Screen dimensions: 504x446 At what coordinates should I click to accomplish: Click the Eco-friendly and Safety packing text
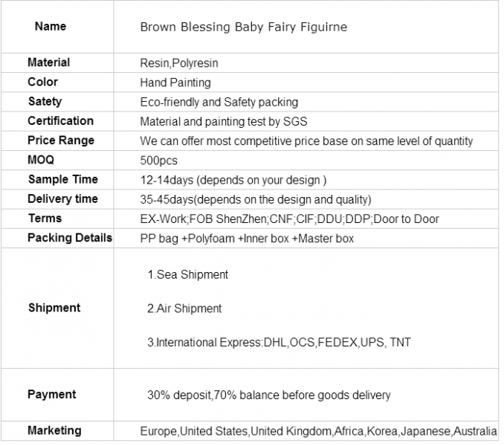tap(219, 102)
